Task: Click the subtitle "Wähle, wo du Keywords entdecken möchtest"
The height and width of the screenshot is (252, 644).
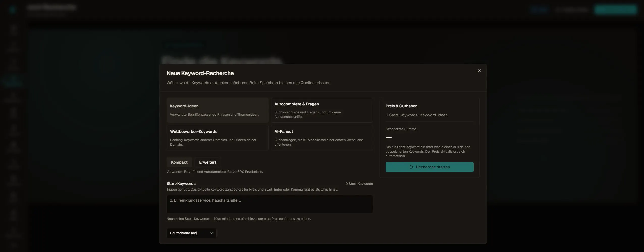Action: 249,83
